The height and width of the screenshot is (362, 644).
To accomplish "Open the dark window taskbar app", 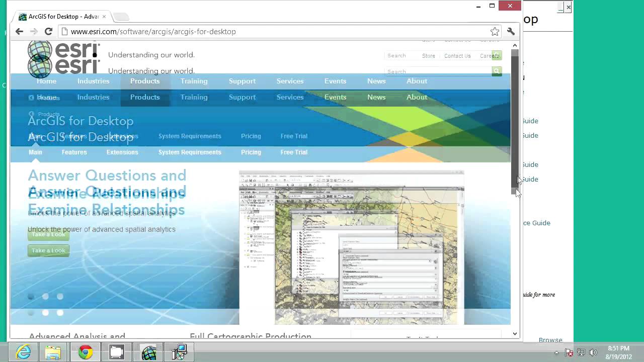I will tap(117, 352).
